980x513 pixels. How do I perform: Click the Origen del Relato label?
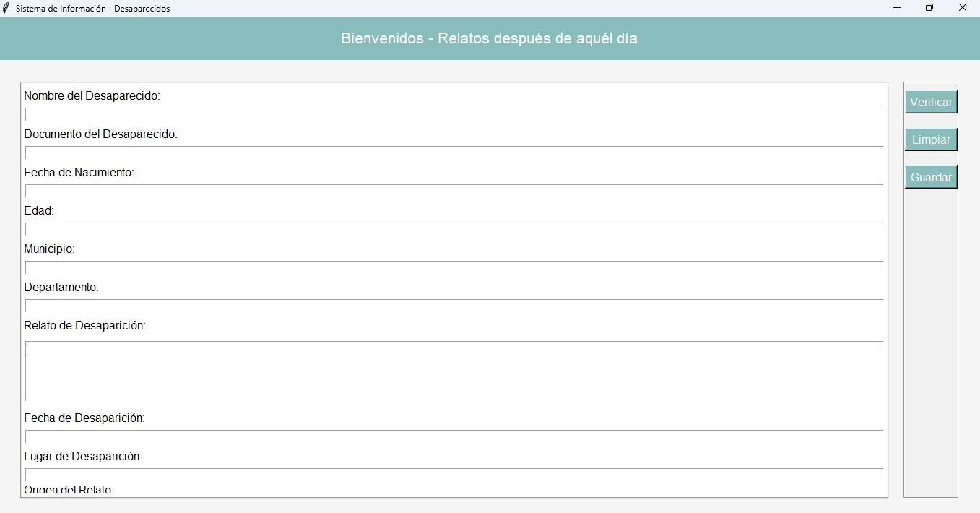coord(69,490)
